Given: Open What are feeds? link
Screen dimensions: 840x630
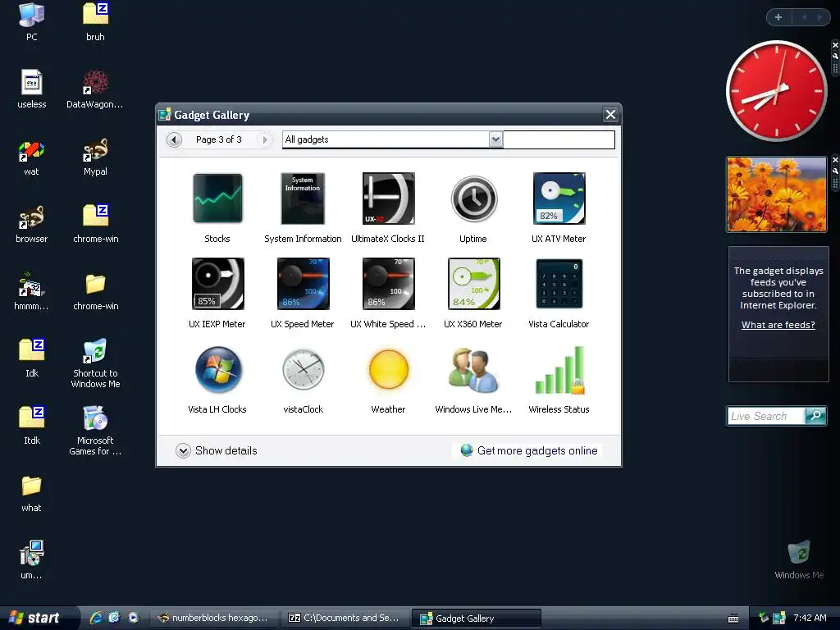Looking at the screenshot, I should [x=778, y=325].
